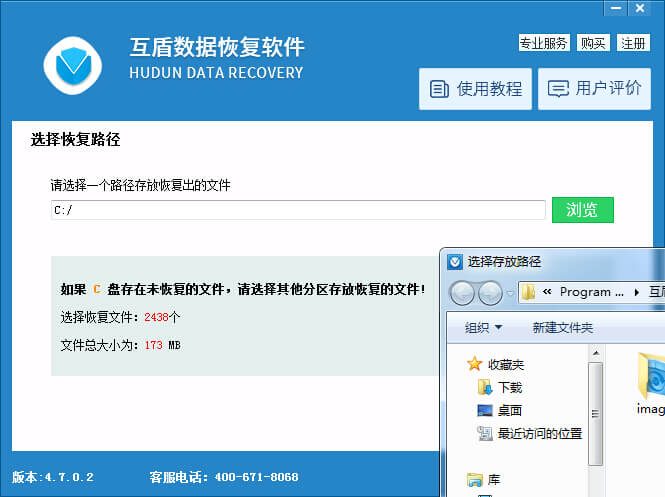Image resolution: width=665 pixels, height=497 pixels.
Task: Click the phone number 400-671-8068
Action: pyautogui.click(x=256, y=477)
